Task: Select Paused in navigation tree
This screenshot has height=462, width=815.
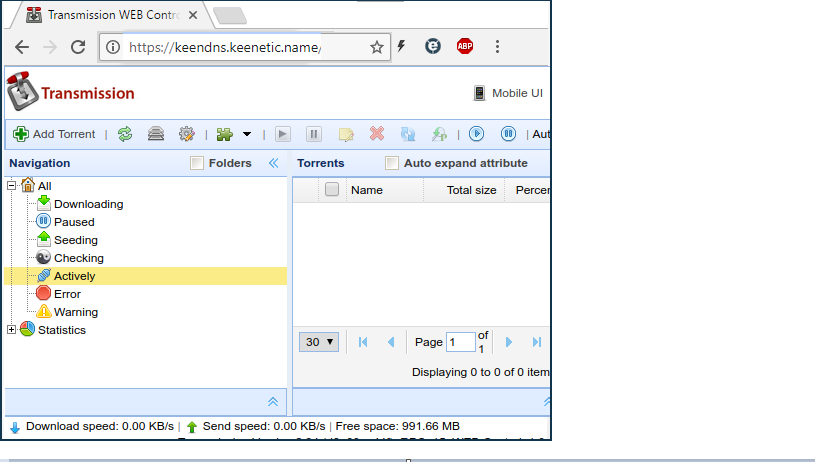Action: point(74,222)
